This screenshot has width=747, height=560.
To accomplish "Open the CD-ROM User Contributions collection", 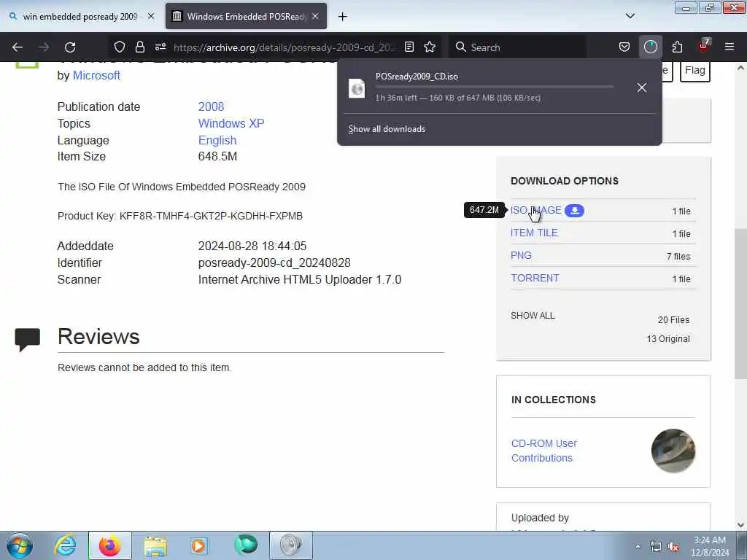I will pos(544,451).
